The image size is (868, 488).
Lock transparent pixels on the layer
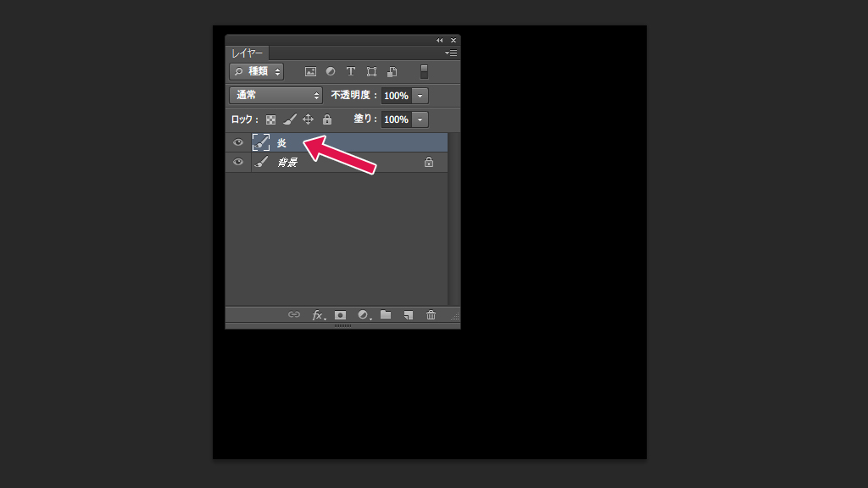click(270, 119)
